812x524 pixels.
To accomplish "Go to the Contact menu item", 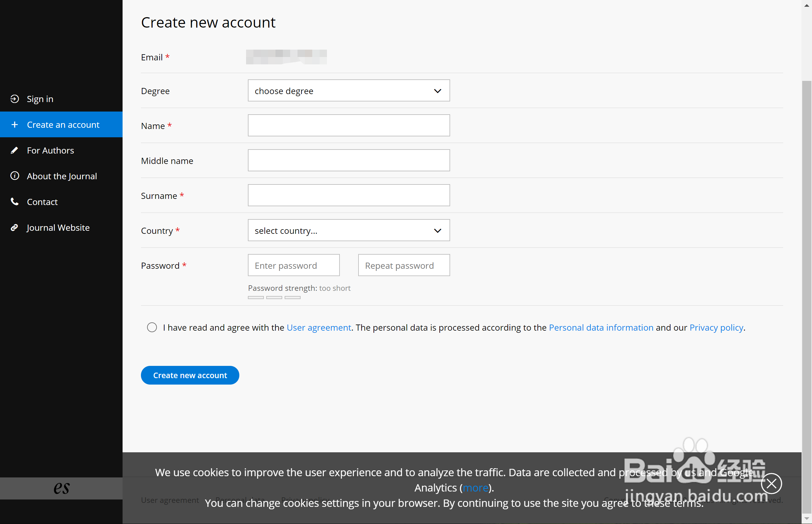I will pos(42,202).
